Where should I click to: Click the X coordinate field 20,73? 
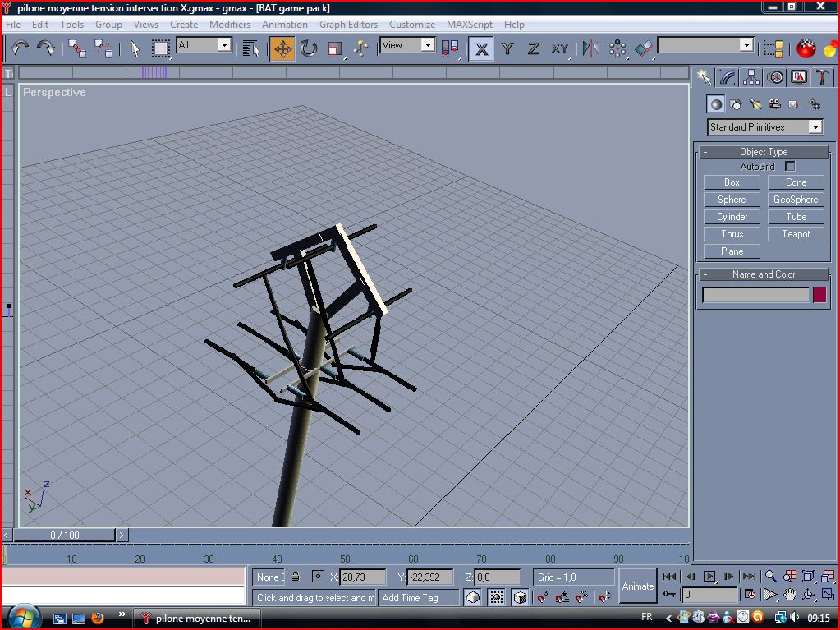[x=363, y=577]
